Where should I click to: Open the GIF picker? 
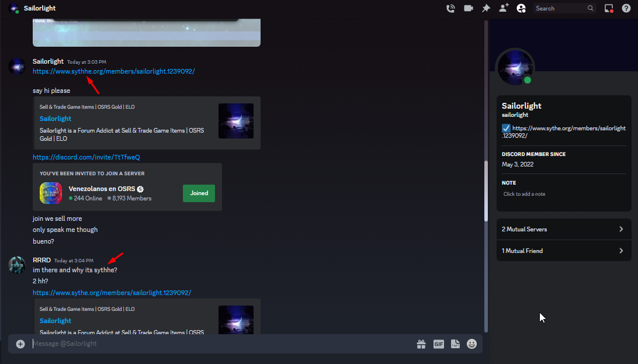click(438, 344)
